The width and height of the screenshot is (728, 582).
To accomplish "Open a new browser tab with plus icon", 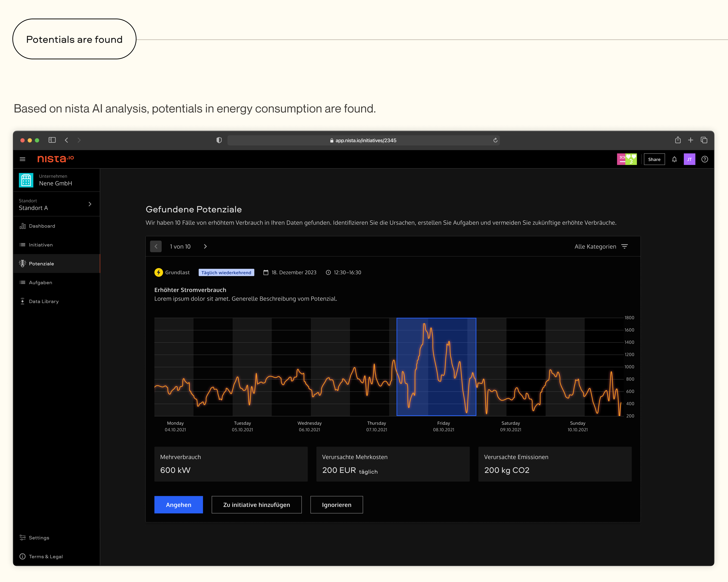I will [x=691, y=140].
